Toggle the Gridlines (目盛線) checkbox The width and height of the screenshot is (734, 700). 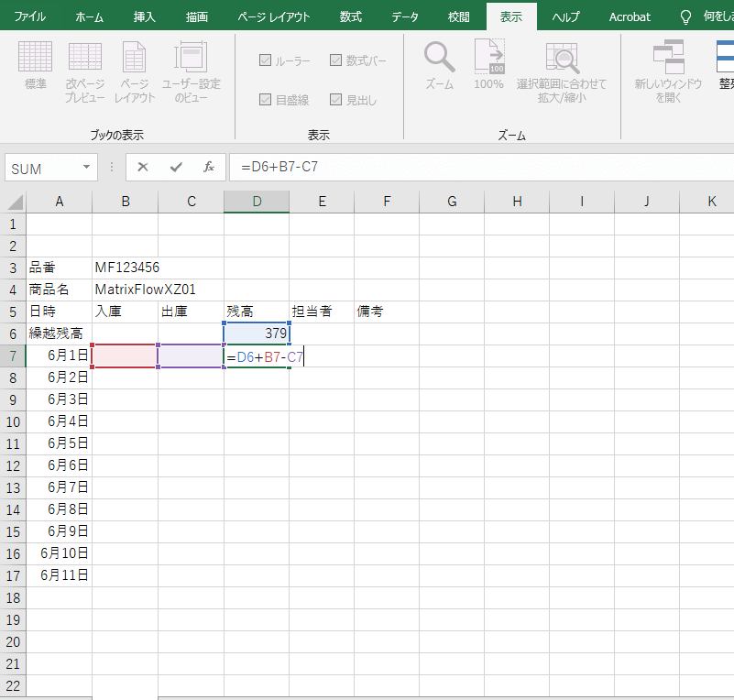click(x=265, y=99)
